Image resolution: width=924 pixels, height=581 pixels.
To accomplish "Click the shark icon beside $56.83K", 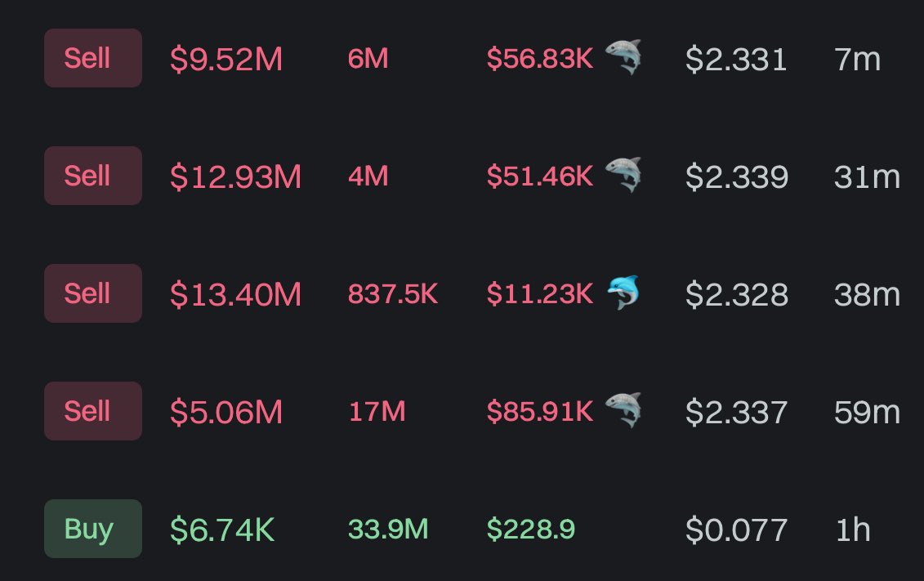I will point(623,57).
